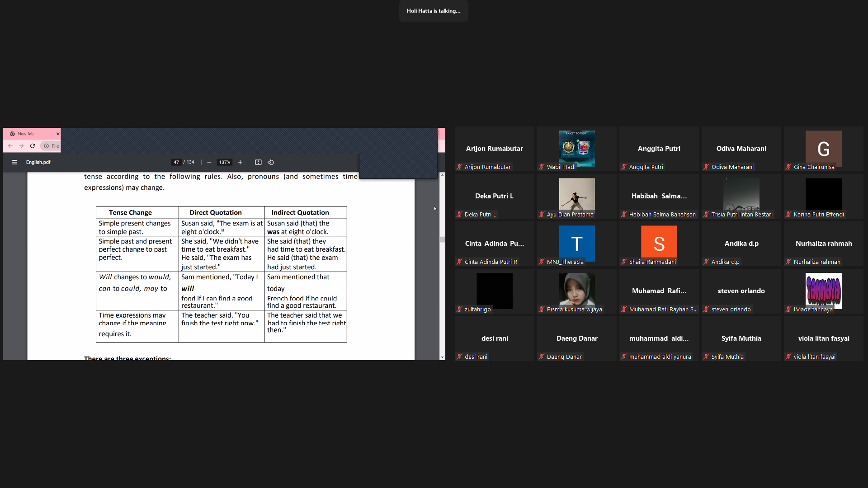Click Andika d.p's muted mic icon
The width and height of the screenshot is (868, 488).
706,262
